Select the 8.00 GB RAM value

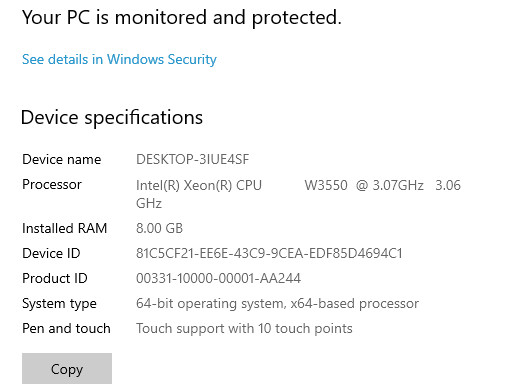tap(159, 228)
